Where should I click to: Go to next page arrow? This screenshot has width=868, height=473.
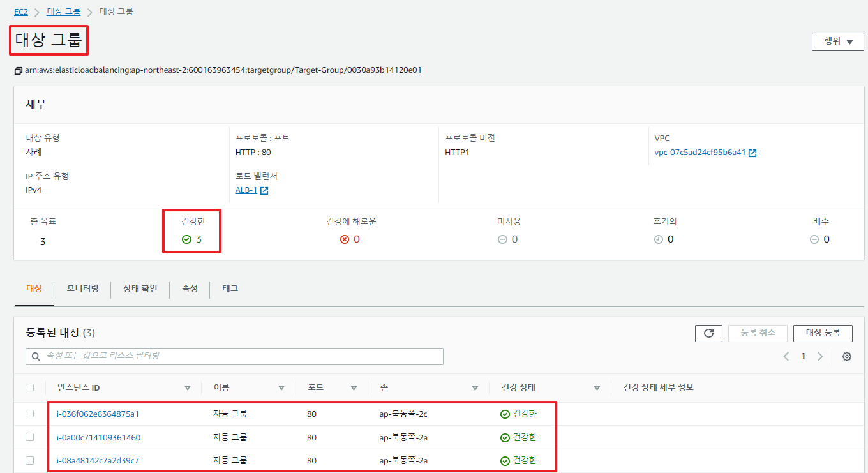pos(820,356)
